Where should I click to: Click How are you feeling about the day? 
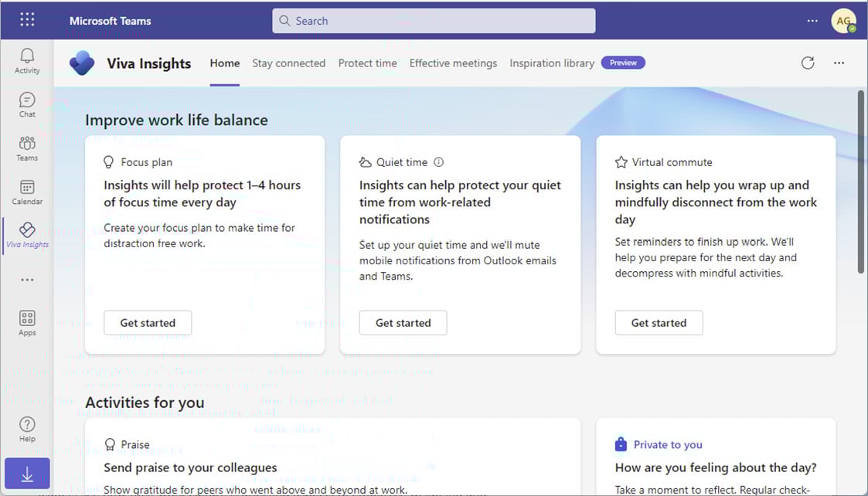(716, 467)
